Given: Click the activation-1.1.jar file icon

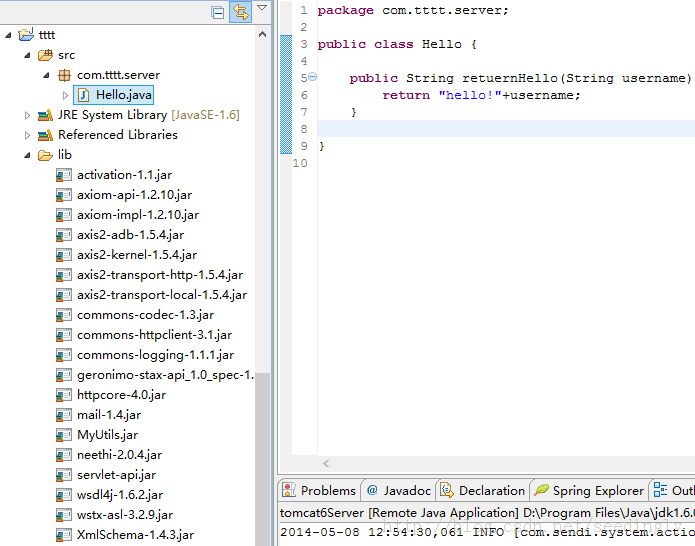Looking at the screenshot, I should pyautogui.click(x=64, y=175).
